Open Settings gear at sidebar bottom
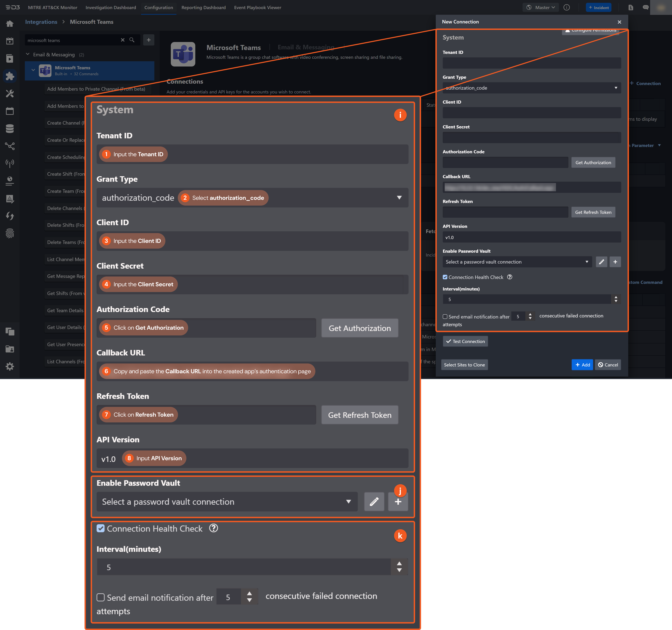672x630 pixels. click(x=10, y=366)
